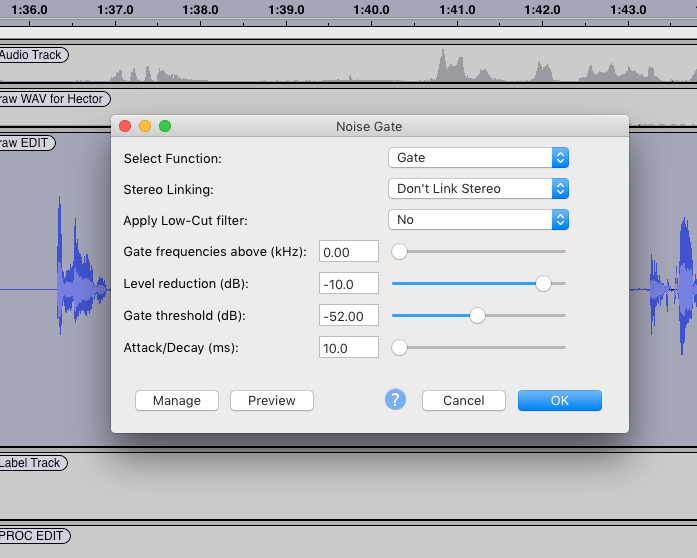This screenshot has width=697, height=558.
Task: Close the Noise Gate dialog with red button
Action: pos(125,126)
